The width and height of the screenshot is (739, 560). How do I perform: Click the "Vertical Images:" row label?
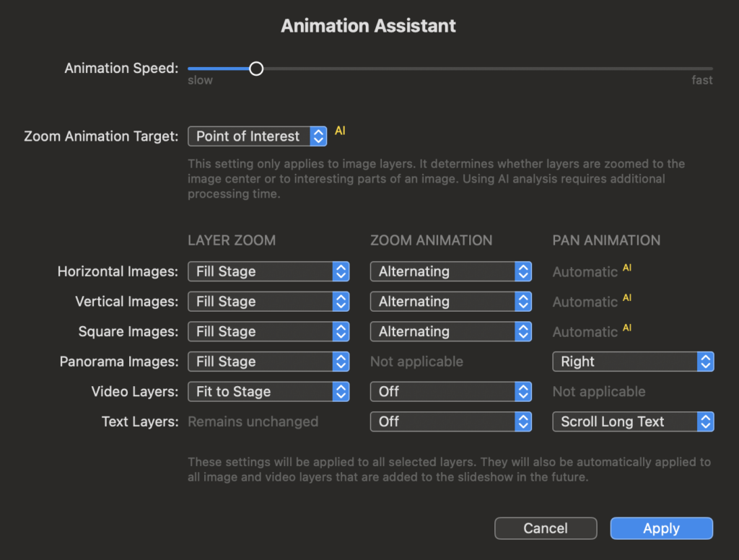127,302
